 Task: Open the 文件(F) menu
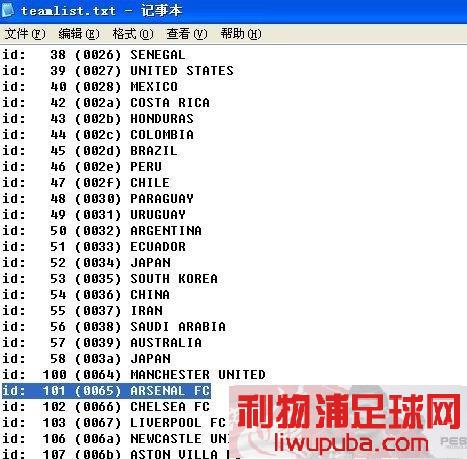click(x=25, y=34)
